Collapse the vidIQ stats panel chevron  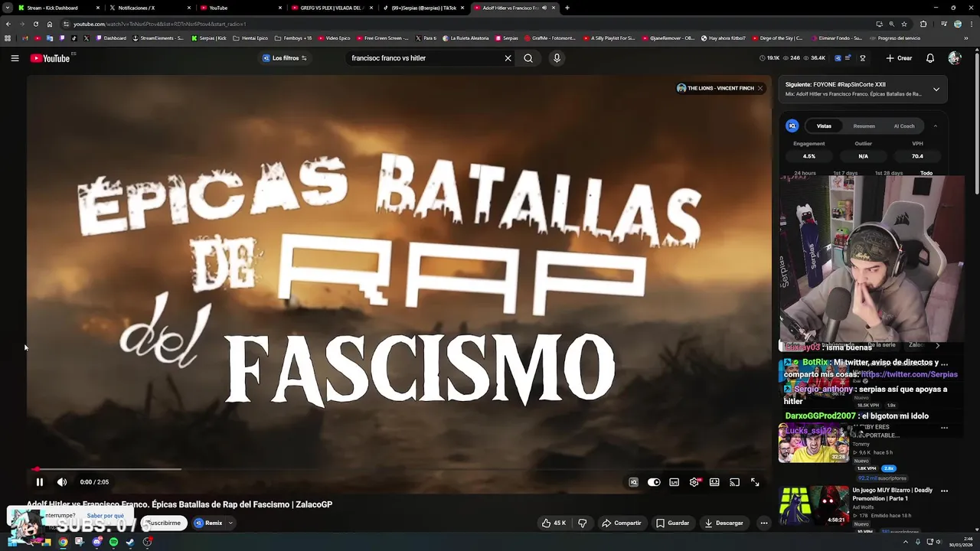[x=935, y=126]
